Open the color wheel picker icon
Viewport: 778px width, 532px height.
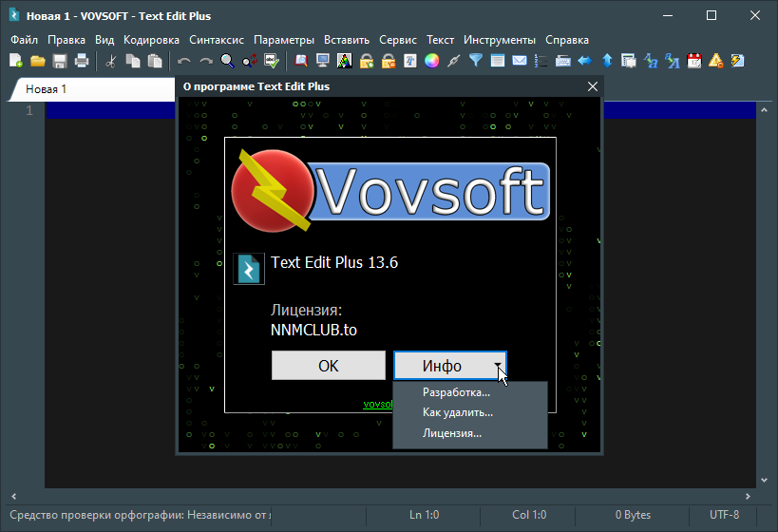431,61
